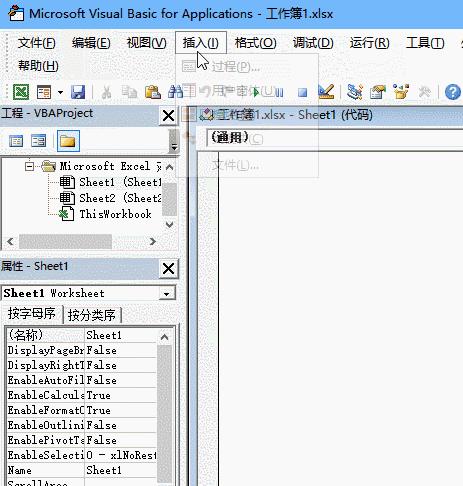The height and width of the screenshot is (486, 463).
Task: Click project tree left scroll arrow
Action: pos(10,241)
